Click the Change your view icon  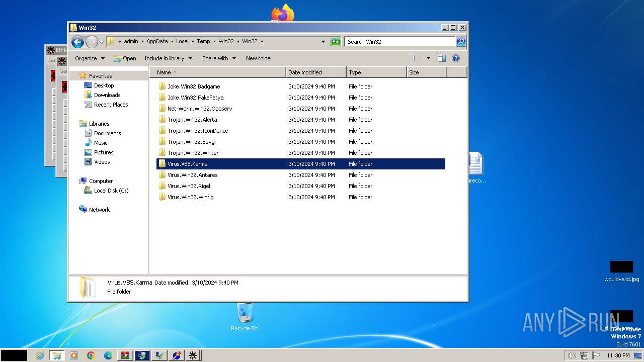pos(416,58)
